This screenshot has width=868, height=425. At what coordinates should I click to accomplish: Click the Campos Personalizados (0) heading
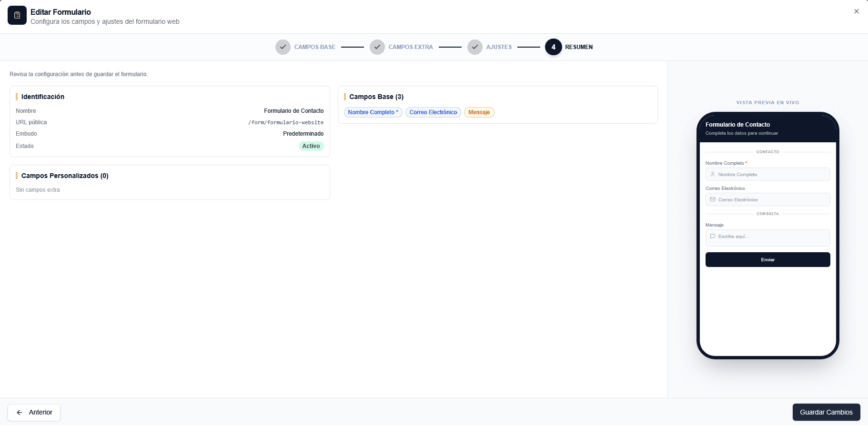(65, 176)
